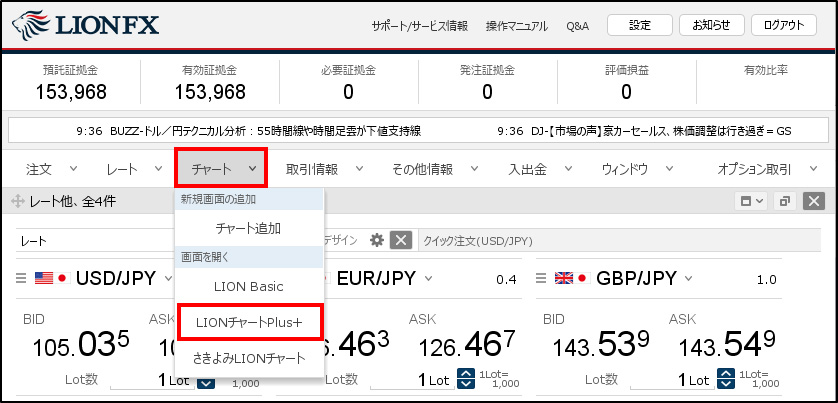Click the restore window icon in the panel header

(785, 201)
